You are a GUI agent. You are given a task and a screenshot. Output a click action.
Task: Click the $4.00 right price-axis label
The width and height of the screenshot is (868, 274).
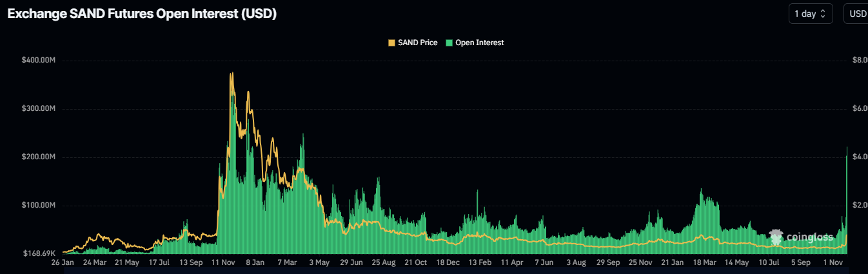pyautogui.click(x=859, y=157)
